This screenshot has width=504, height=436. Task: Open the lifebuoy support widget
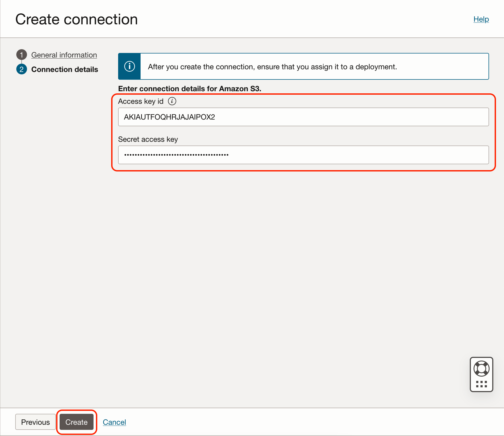[481, 369]
